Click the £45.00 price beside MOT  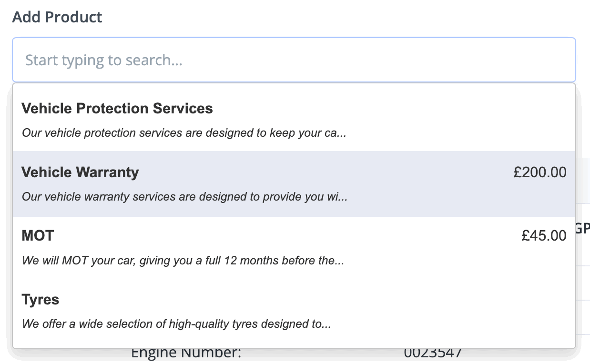[544, 236]
